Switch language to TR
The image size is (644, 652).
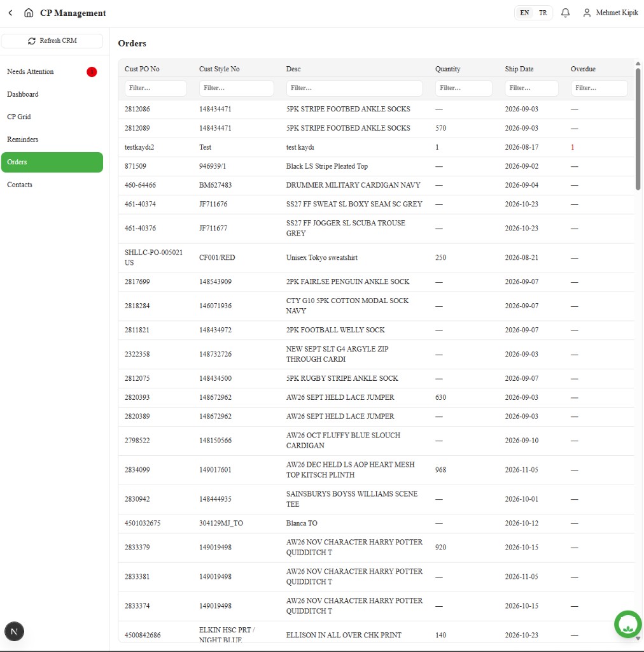[543, 13]
